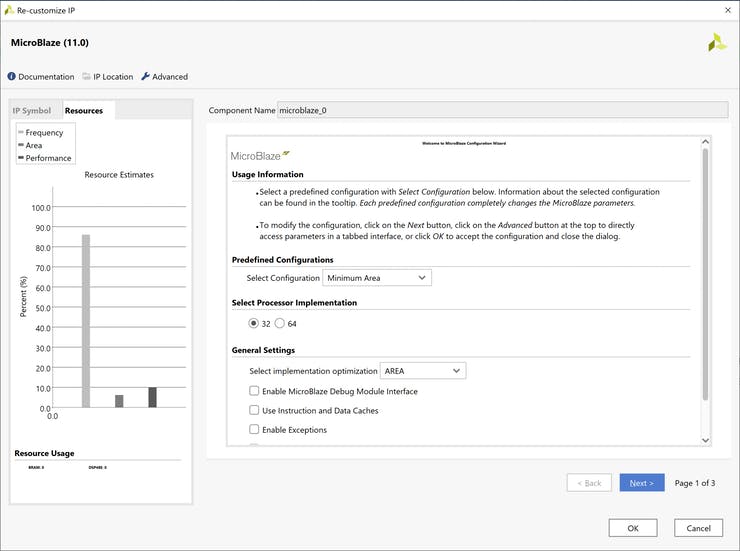Click the Advanced wrench icon
The image size is (740, 551).
coord(146,77)
